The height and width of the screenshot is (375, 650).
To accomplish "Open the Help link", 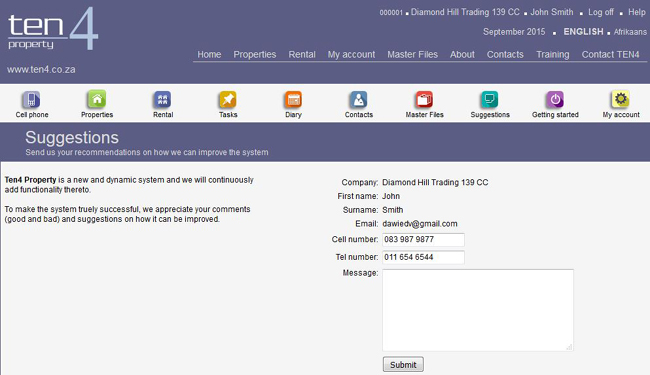I will (637, 12).
